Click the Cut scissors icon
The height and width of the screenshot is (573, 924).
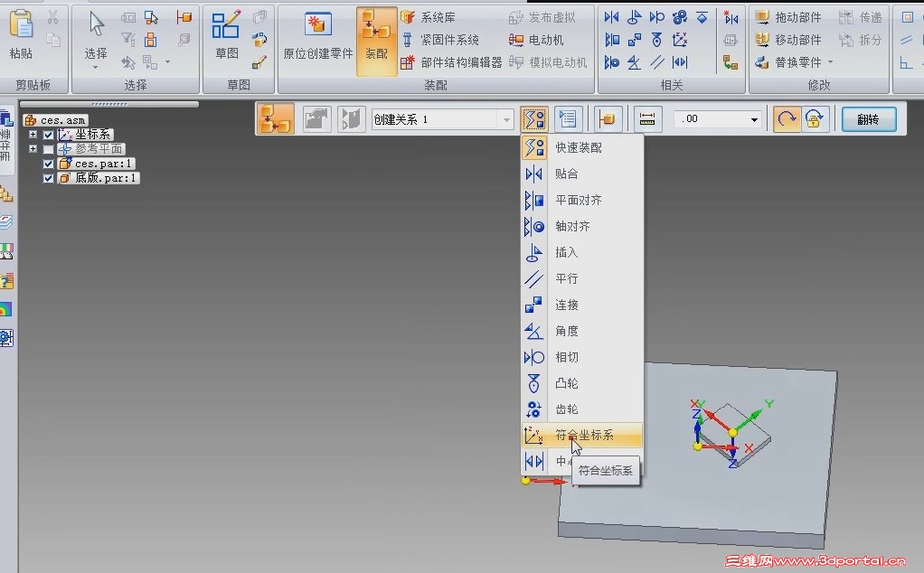click(x=53, y=17)
